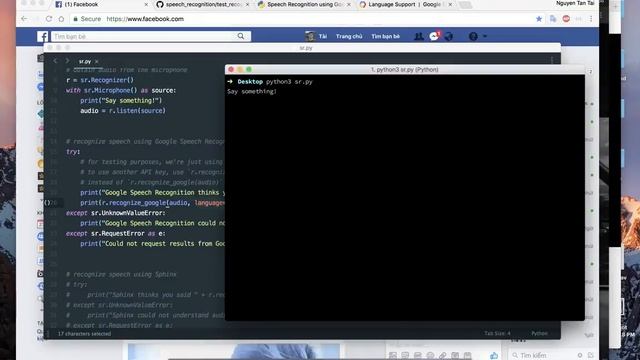This screenshot has height=360, width=640.
Task: Click "r = sr.Recognizer()" code line
Action: pos(100,80)
